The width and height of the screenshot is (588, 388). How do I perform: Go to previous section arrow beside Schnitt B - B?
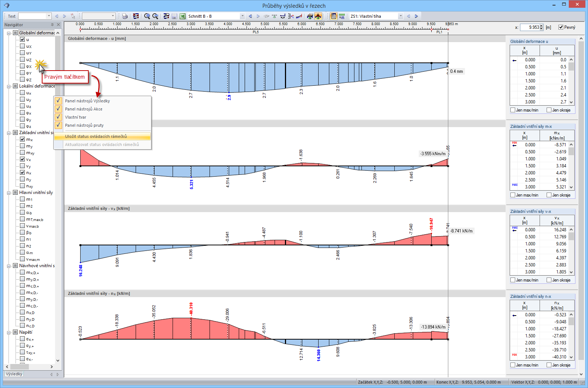point(250,16)
